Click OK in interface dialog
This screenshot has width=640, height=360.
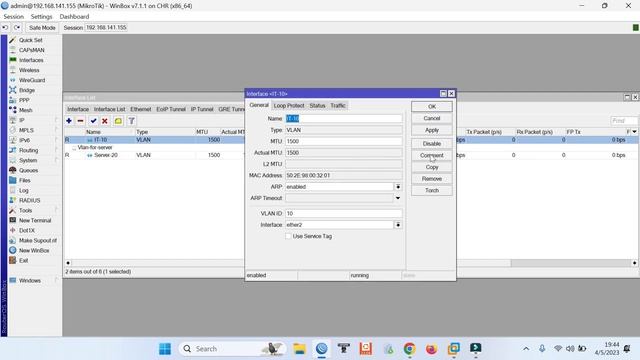click(x=432, y=107)
